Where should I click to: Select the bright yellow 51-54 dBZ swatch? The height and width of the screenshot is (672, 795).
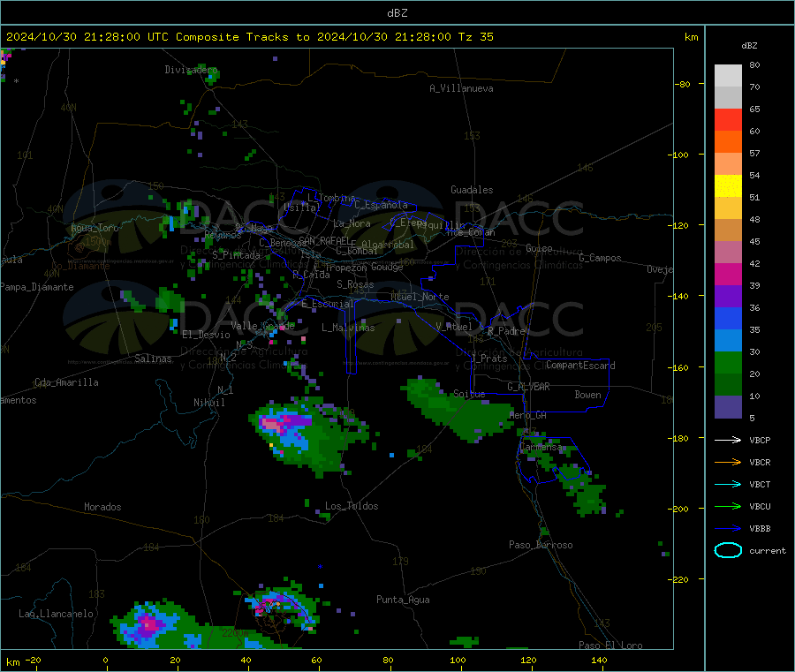tap(728, 186)
